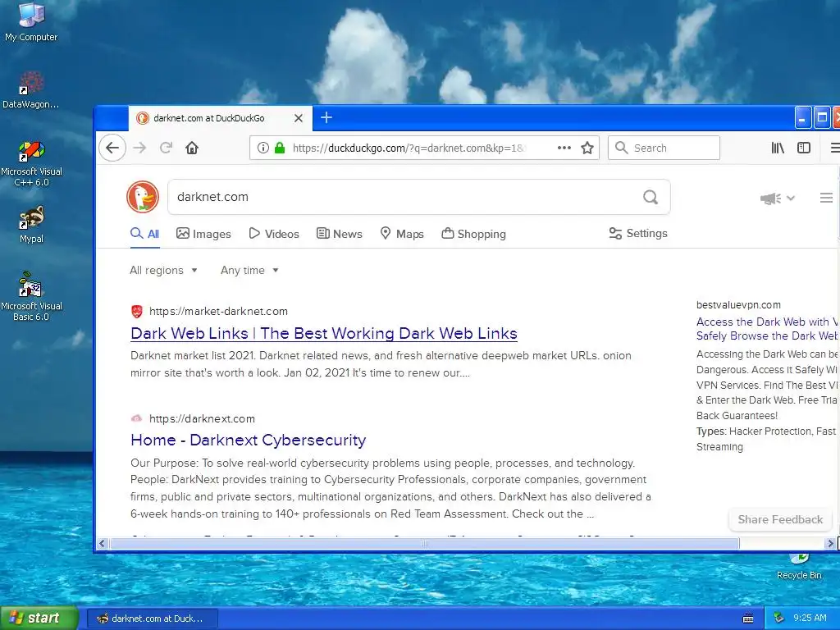Click tray icon beside the clock
840x630 pixels.
(779, 619)
